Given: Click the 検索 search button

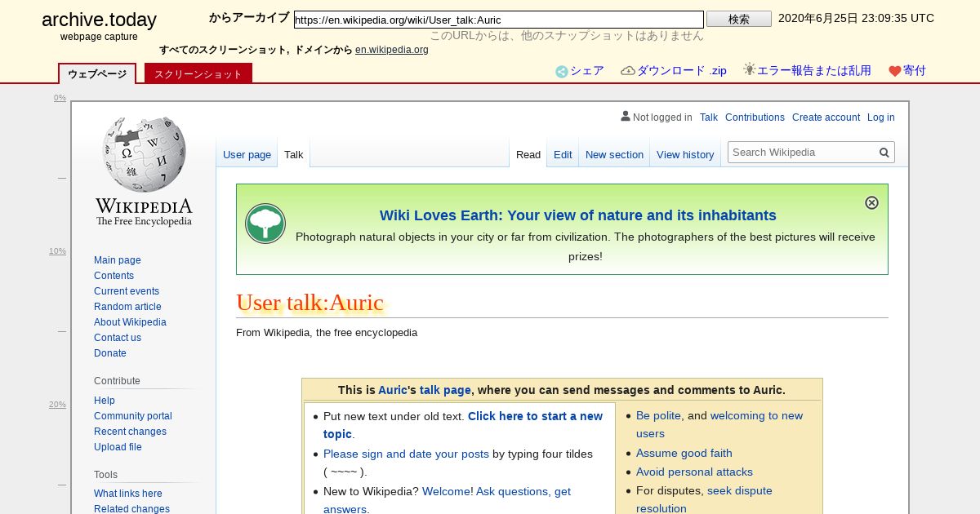Looking at the screenshot, I should (x=739, y=19).
